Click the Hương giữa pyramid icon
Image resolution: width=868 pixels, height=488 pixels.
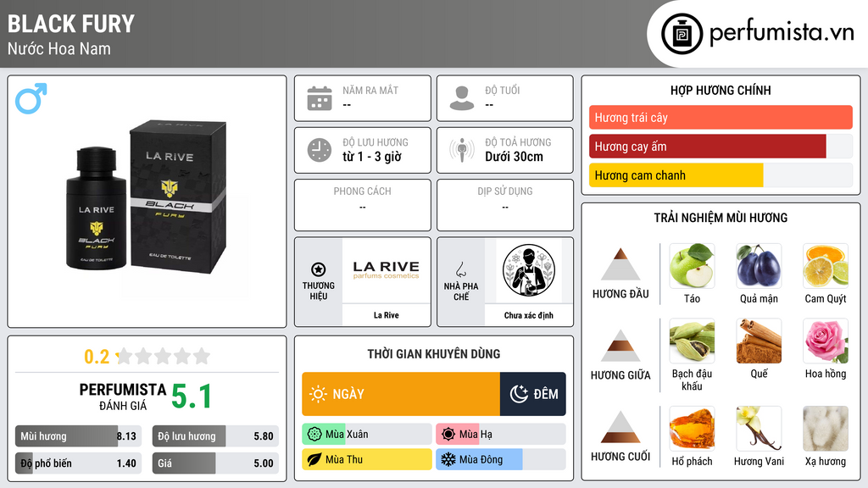[x=620, y=346]
